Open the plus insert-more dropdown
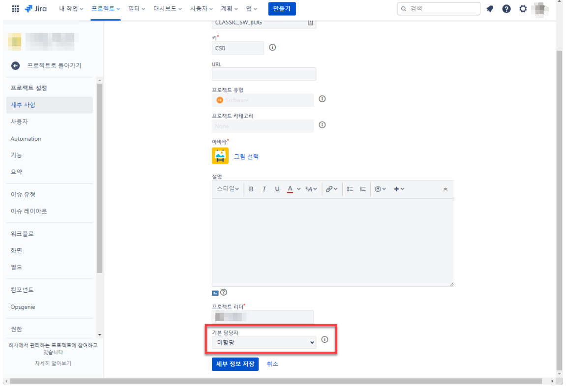 pyautogui.click(x=399, y=189)
